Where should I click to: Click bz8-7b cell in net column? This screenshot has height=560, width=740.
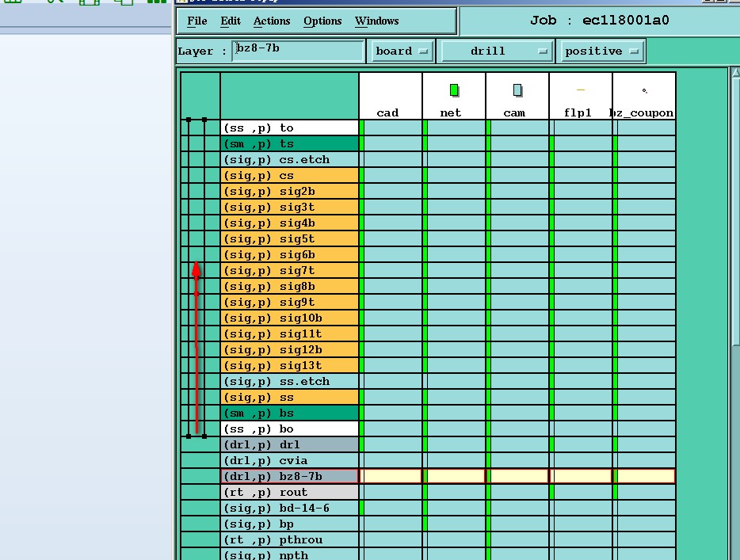pyautogui.click(x=456, y=477)
